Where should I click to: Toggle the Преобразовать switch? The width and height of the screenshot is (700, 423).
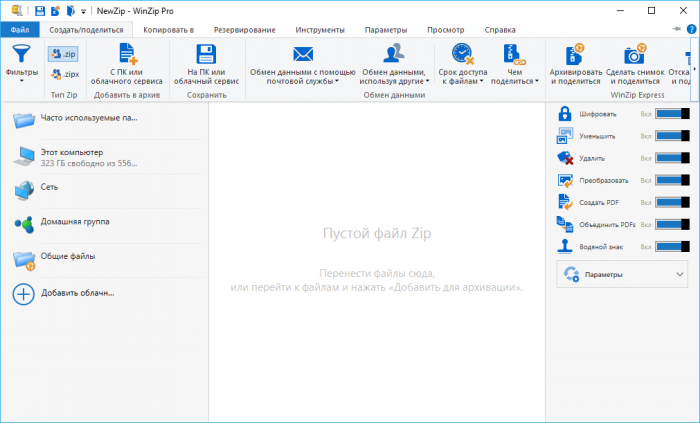[672, 180]
